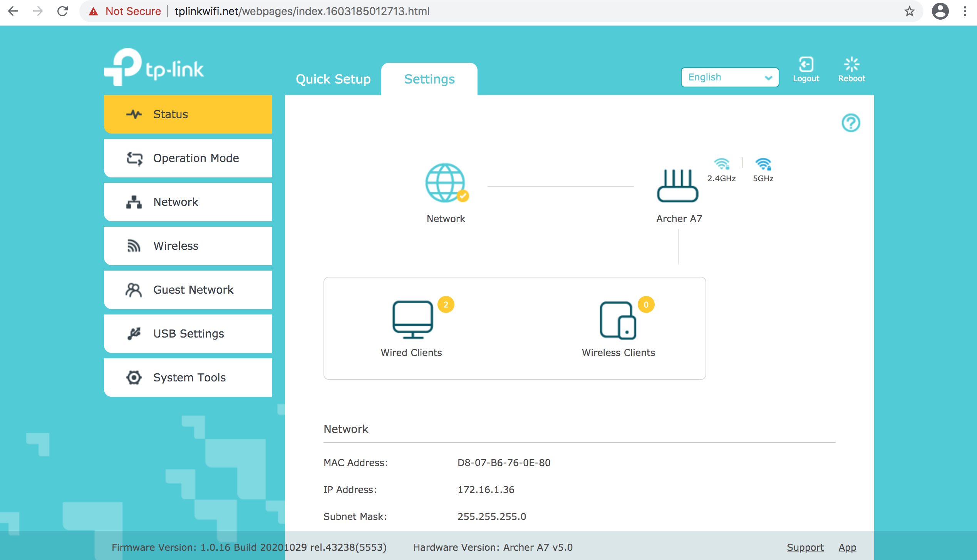977x560 pixels.
Task: Open the Wired Clients monitor icon
Action: click(412, 319)
